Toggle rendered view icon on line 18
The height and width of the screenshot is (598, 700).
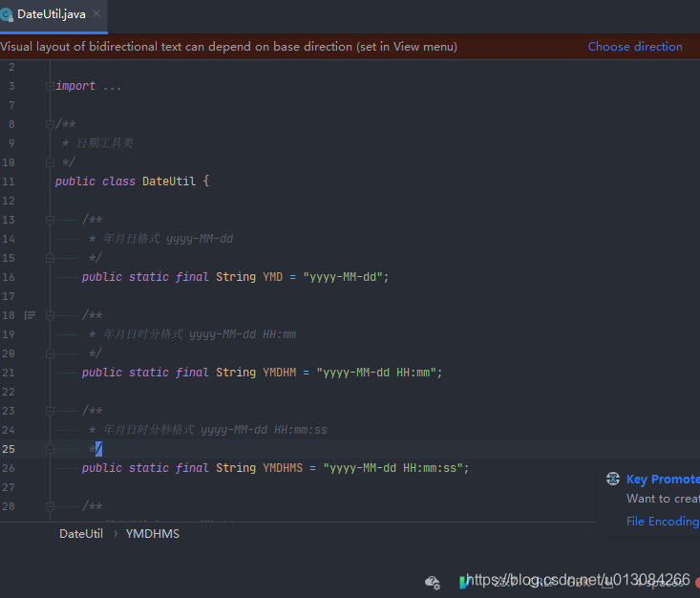pyautogui.click(x=30, y=315)
